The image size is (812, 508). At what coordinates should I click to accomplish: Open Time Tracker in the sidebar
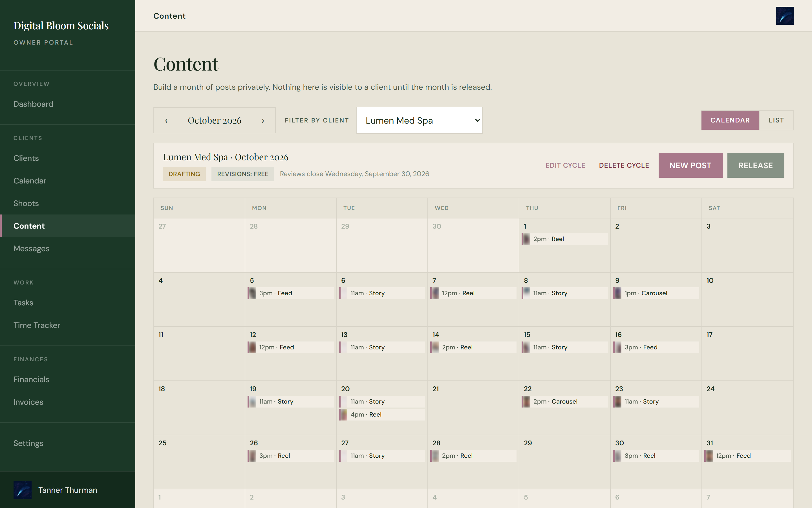67,325
